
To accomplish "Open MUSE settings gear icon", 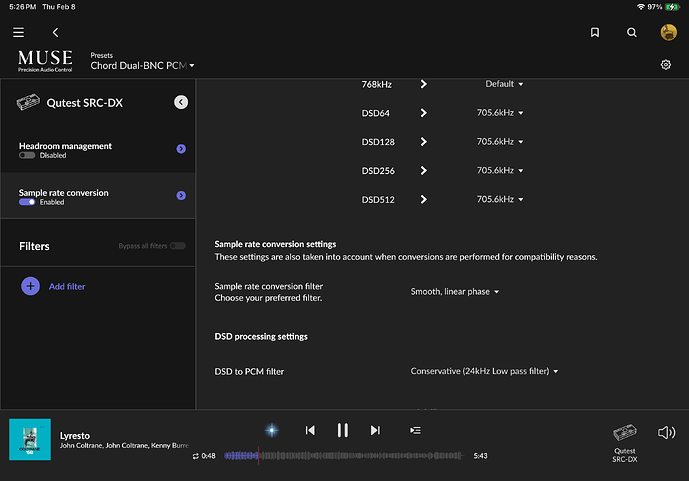I will (666, 65).
